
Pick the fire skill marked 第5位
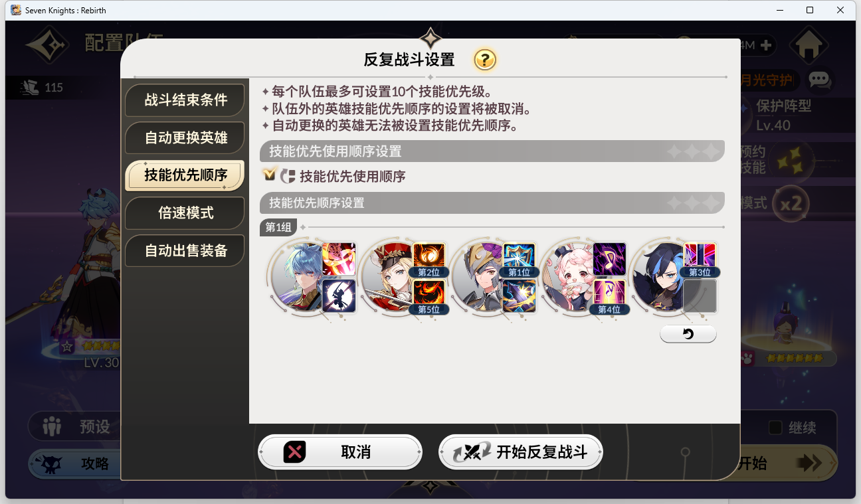click(x=429, y=296)
